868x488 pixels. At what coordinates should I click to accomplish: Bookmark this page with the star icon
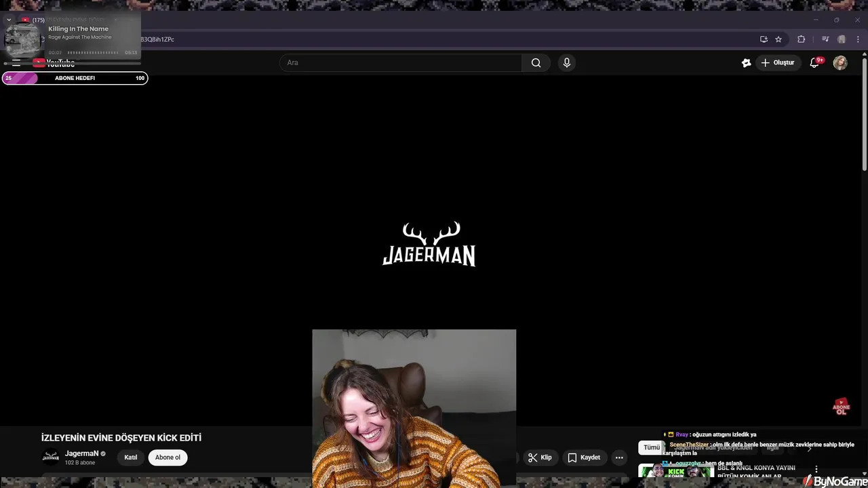778,39
